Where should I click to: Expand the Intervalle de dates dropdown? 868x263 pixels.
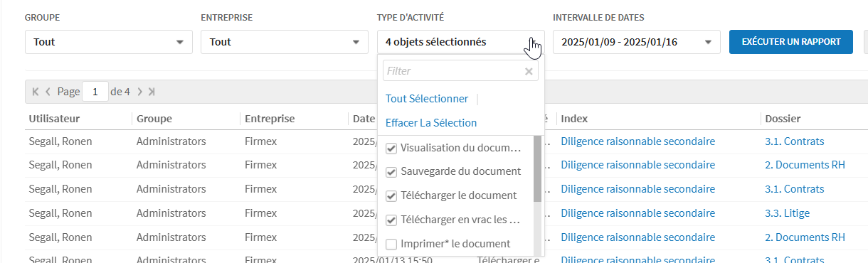637,42
